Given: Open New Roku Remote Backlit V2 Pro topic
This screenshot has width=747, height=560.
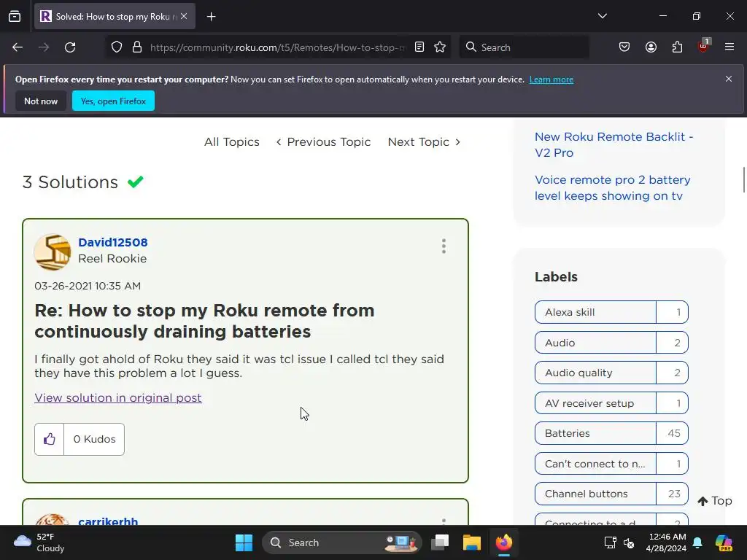Looking at the screenshot, I should (x=614, y=145).
